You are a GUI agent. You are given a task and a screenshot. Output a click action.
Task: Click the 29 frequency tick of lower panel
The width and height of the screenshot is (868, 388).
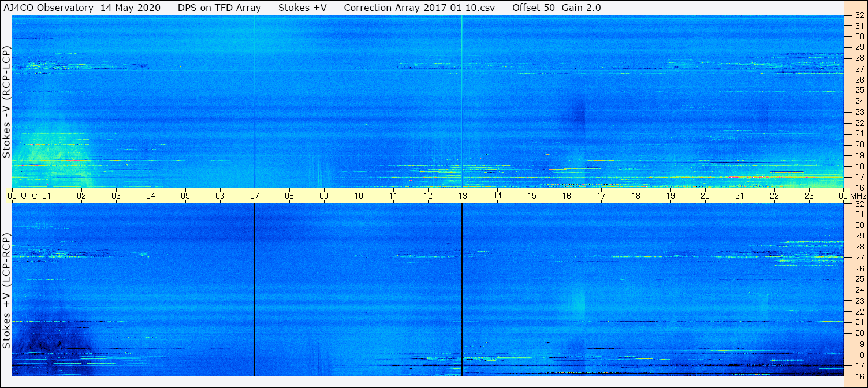[x=859, y=236]
